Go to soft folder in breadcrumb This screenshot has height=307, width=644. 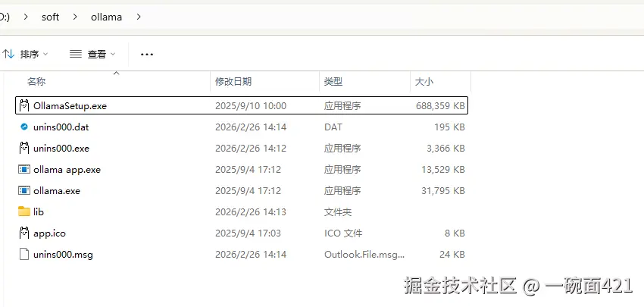[51, 17]
